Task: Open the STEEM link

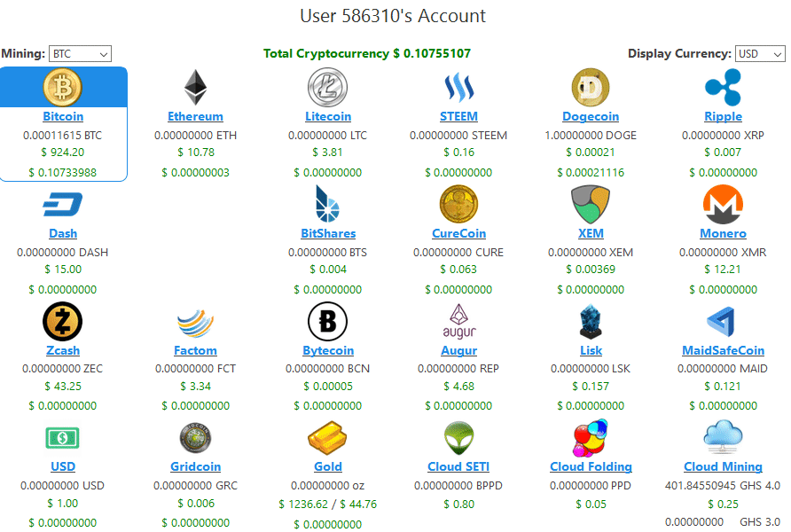Action: click(458, 116)
